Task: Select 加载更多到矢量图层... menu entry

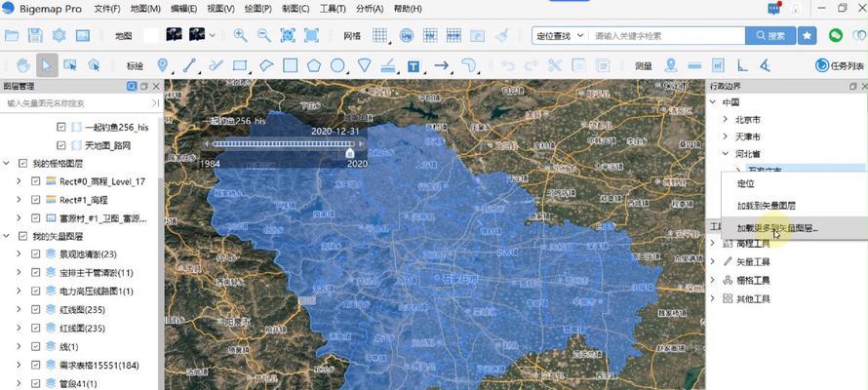Action: (x=777, y=228)
